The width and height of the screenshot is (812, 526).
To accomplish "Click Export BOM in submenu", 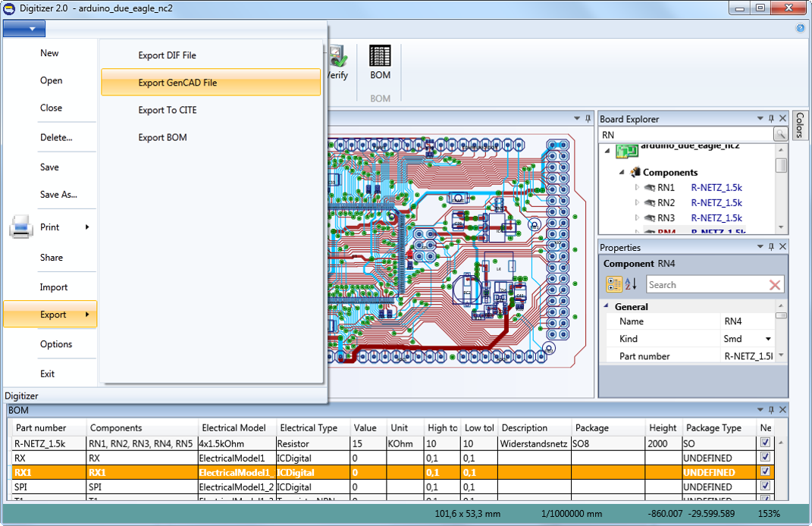I will (211, 137).
